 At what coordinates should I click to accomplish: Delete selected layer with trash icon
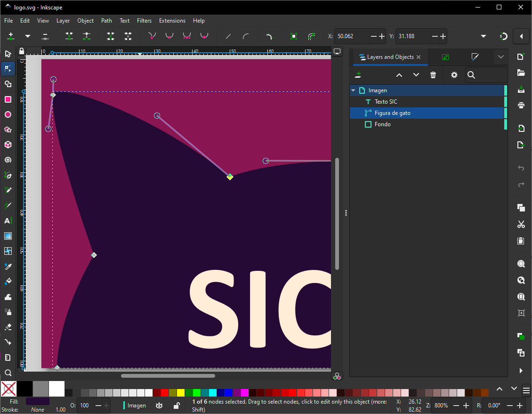(433, 75)
